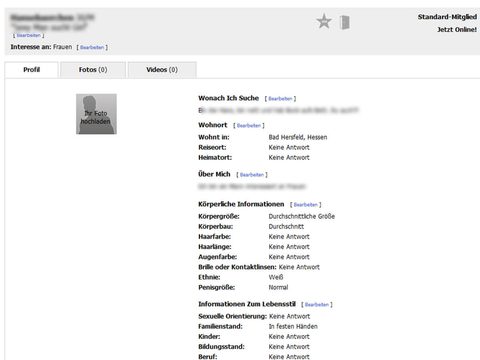Click Bearbeiten beside Wohnort

coord(249,126)
